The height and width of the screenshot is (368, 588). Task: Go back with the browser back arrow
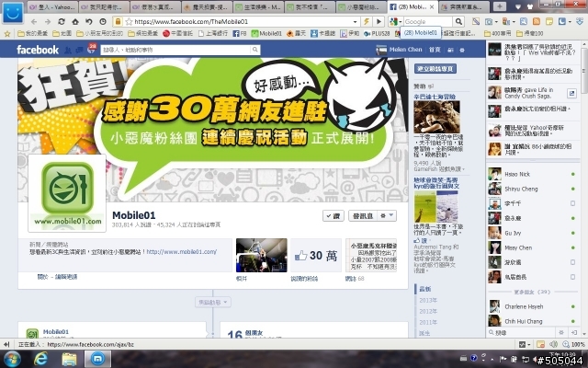[34, 22]
